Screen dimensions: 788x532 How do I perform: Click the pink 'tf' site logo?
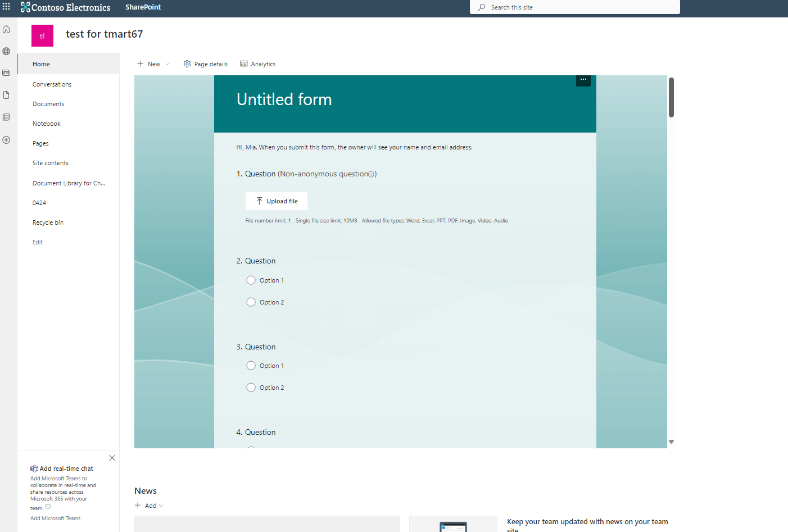42,35
